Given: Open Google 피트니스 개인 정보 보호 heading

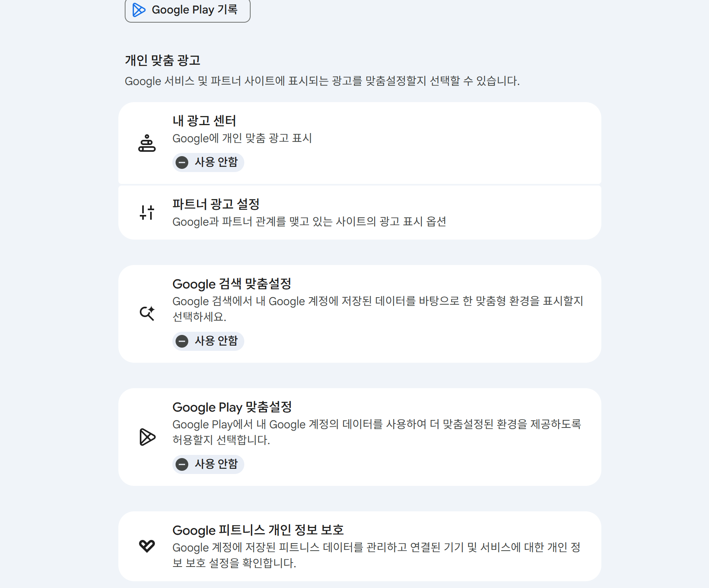Looking at the screenshot, I should coord(258,530).
